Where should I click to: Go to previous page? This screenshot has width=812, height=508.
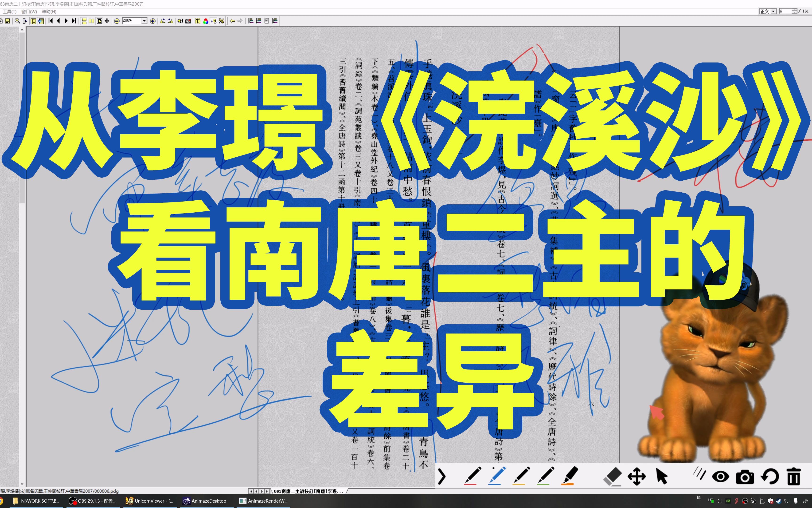[58, 21]
